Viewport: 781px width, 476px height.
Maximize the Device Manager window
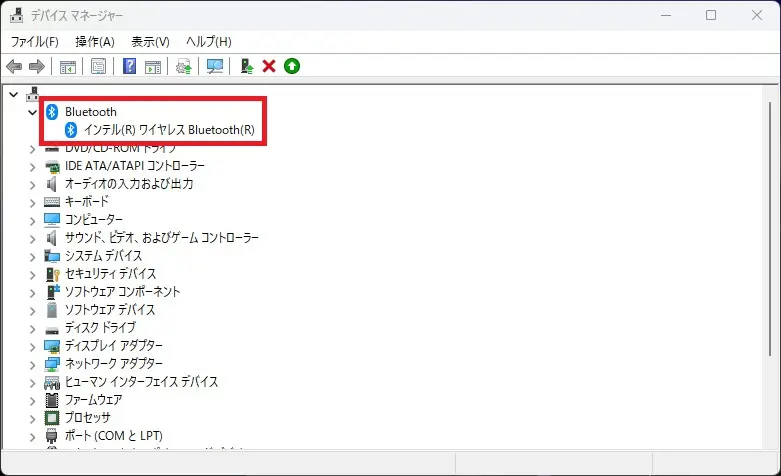click(x=711, y=15)
